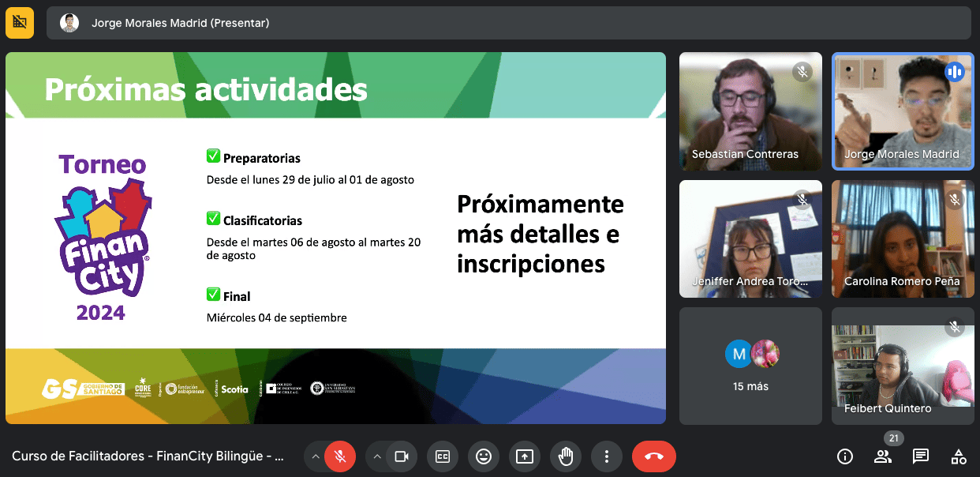The image size is (980, 477).
Task: Click the Scotia logo on the slide
Action: click(234, 389)
